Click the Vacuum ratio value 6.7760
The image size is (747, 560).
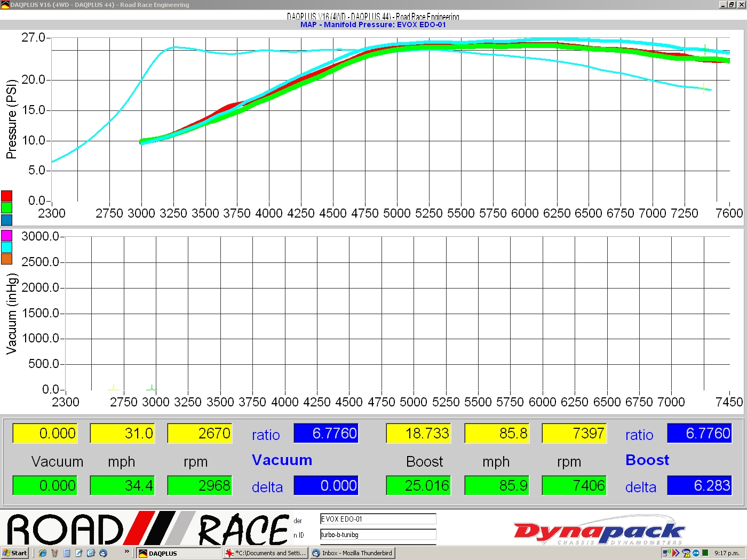pos(326,434)
